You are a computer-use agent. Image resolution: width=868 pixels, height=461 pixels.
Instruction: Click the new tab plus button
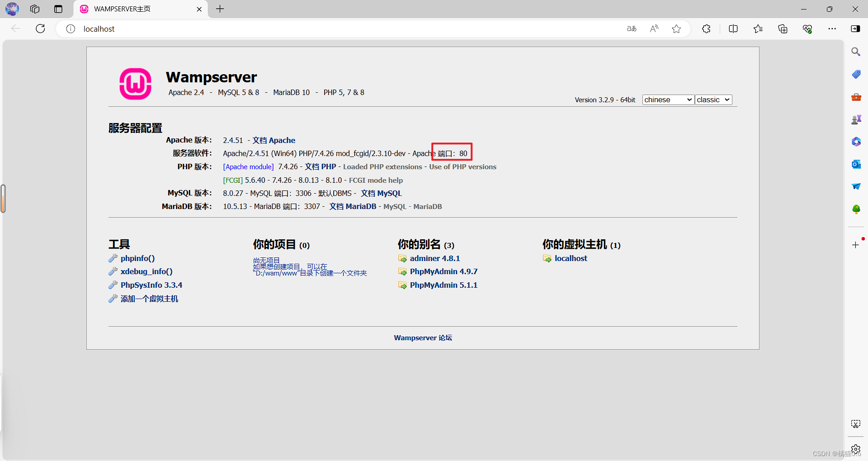tap(220, 9)
